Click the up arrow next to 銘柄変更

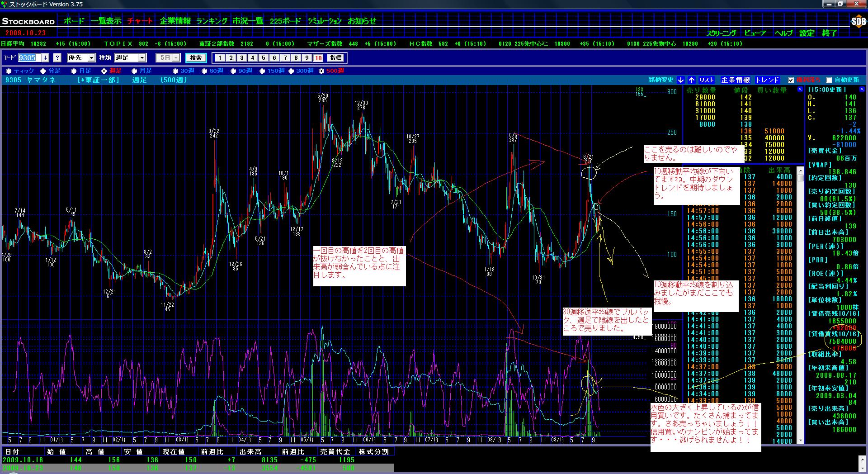(692, 80)
